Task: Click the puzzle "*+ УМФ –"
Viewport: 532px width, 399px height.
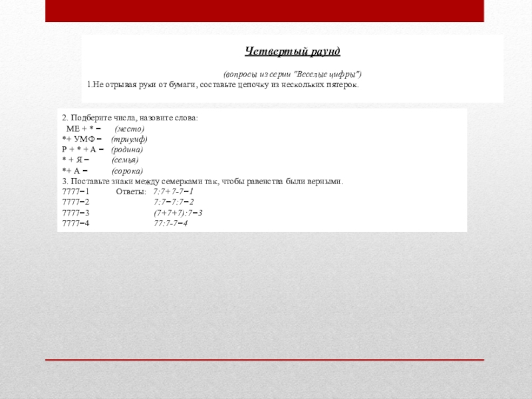Action: pos(82,139)
